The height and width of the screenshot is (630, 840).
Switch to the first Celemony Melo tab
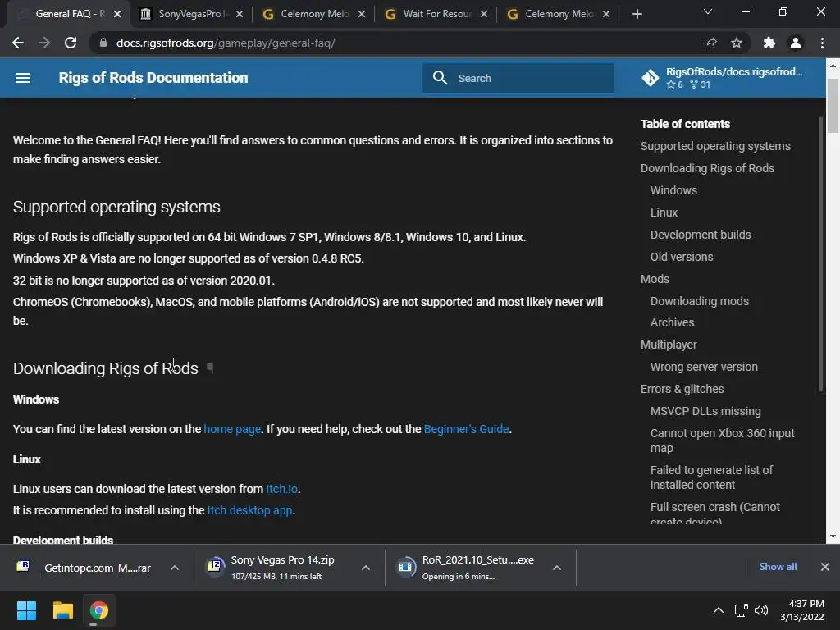[313, 14]
